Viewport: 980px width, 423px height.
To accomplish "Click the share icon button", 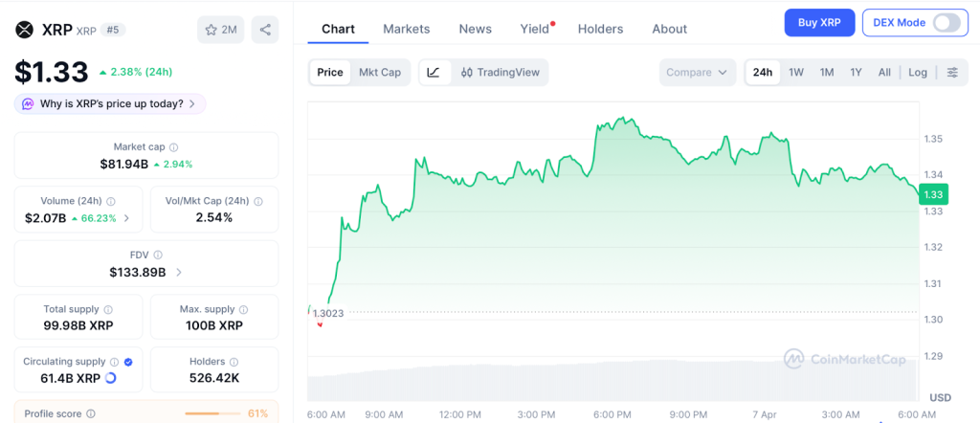I will (265, 30).
